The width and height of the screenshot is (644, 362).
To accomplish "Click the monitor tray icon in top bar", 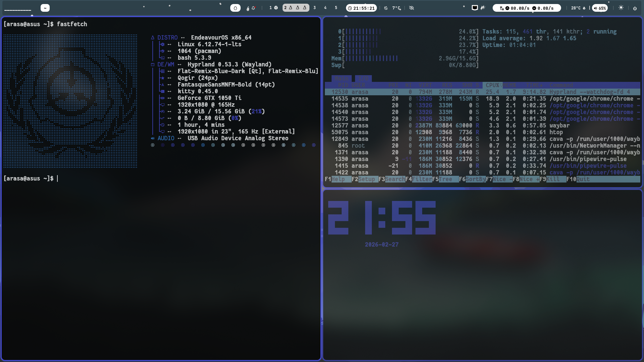I will coord(475,8).
